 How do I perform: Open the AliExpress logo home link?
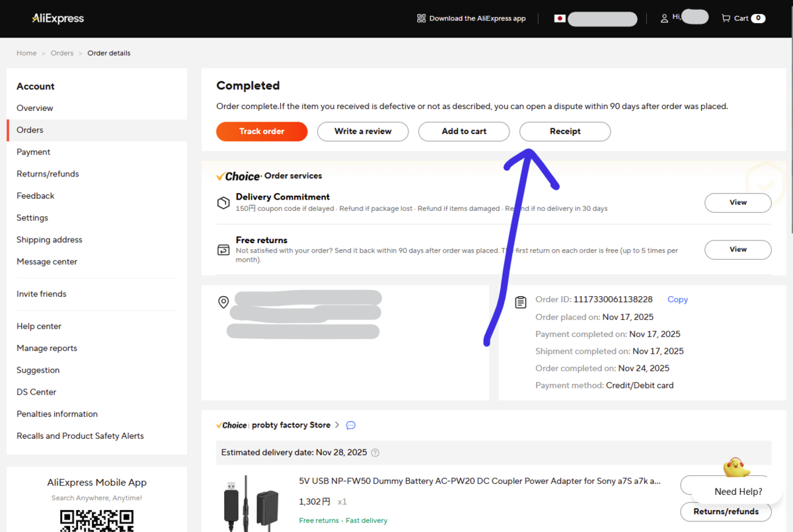pyautogui.click(x=58, y=19)
